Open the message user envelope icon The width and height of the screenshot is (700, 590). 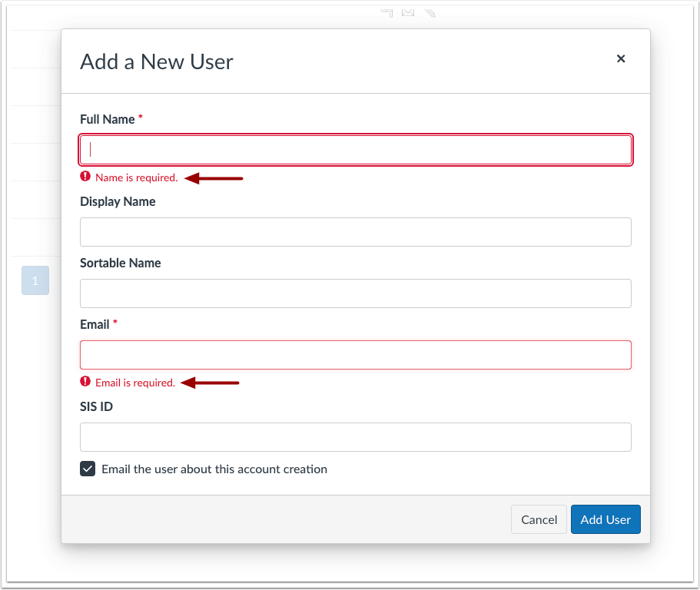click(x=407, y=12)
